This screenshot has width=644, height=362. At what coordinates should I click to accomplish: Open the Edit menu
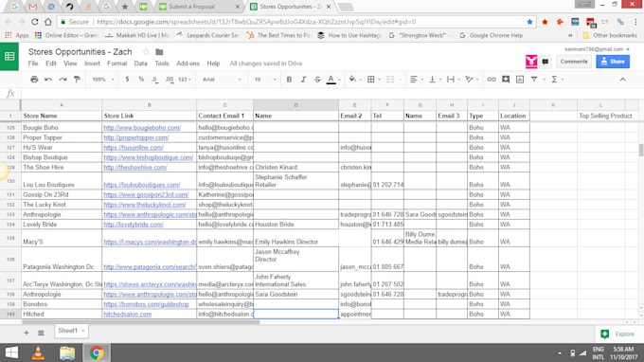tap(51, 63)
